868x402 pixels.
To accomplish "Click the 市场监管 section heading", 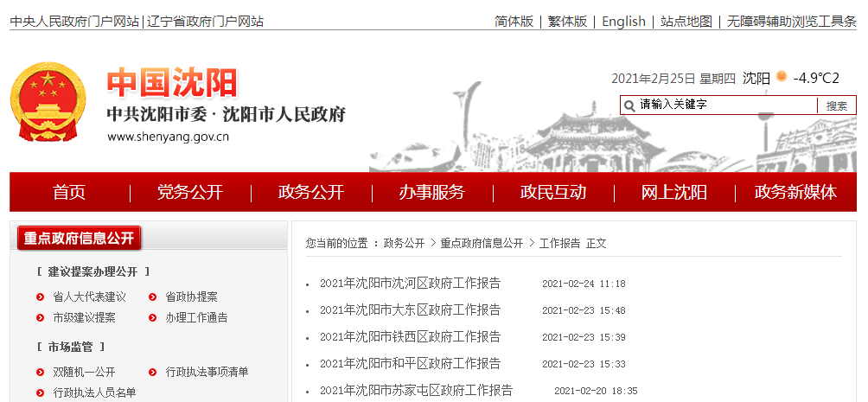I will click(71, 348).
